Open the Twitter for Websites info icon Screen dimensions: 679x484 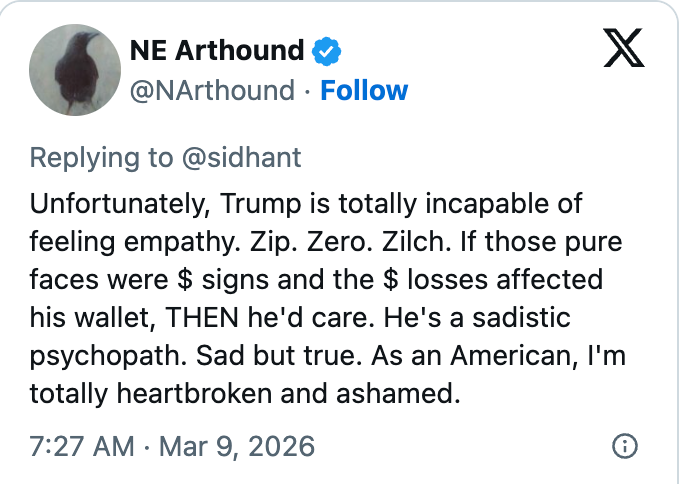click(624, 445)
